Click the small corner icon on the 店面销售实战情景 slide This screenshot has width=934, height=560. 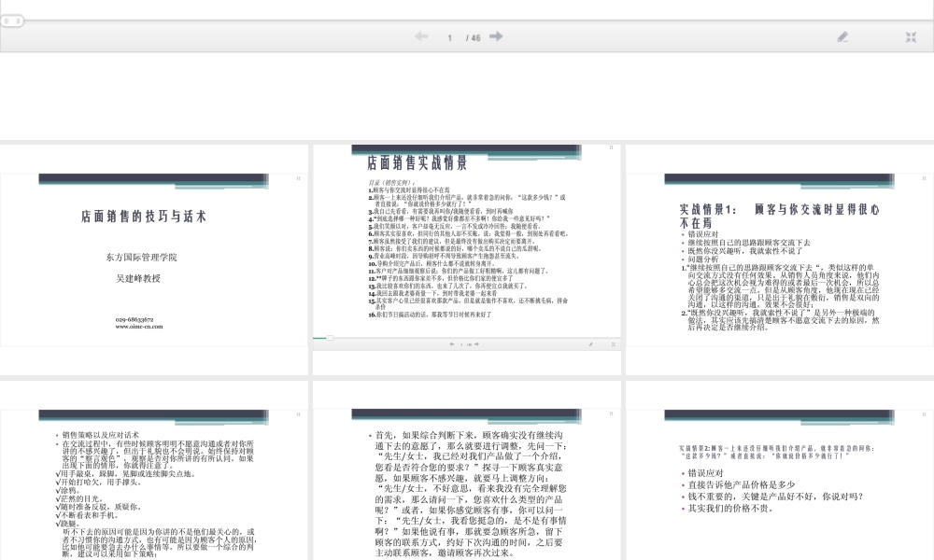coord(611,147)
